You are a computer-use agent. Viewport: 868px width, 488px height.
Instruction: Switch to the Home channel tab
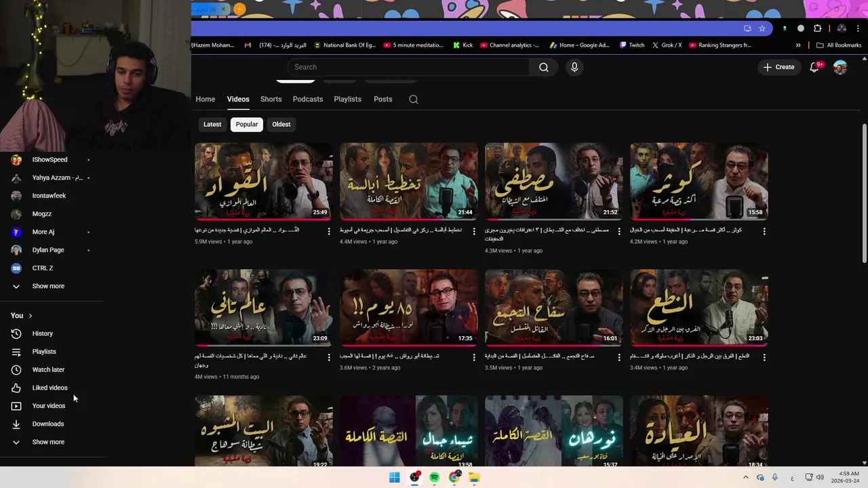[205, 99]
